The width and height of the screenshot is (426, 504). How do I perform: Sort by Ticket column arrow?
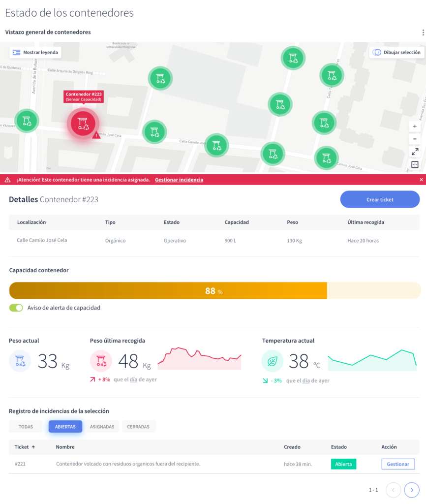(x=33, y=447)
